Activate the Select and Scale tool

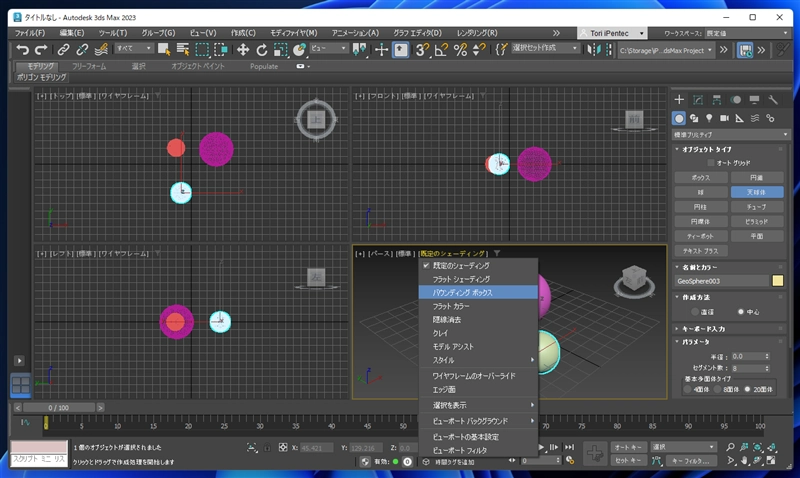point(281,49)
